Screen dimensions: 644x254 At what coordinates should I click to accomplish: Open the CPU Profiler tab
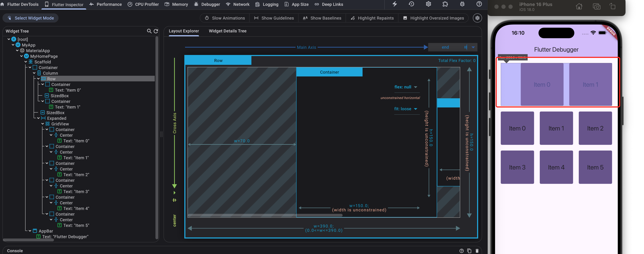[143, 5]
